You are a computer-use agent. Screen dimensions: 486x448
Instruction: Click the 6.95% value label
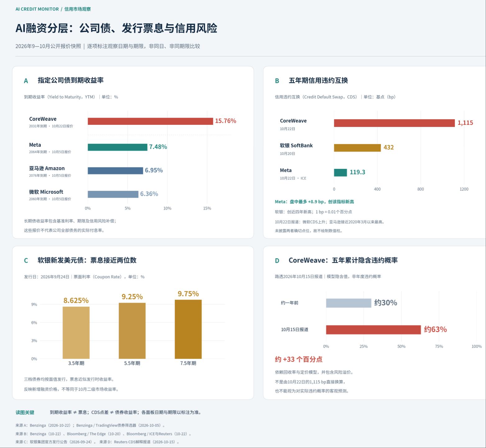coord(154,170)
